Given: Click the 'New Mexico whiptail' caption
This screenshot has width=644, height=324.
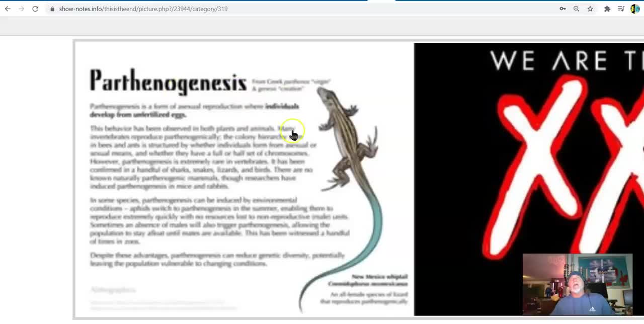Looking at the screenshot, I should coord(380,277).
